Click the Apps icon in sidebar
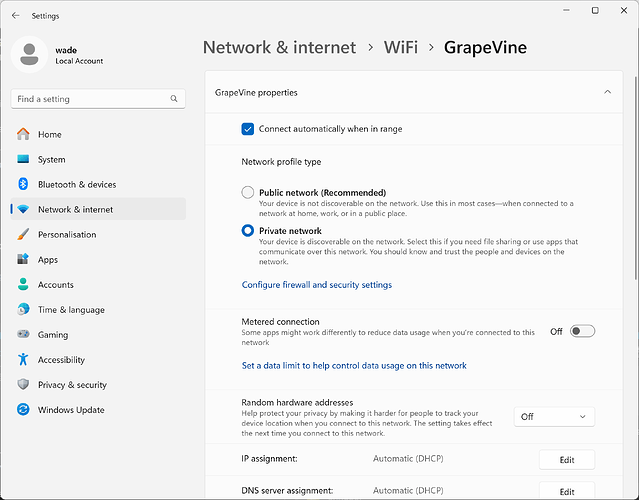The image size is (639, 500). (x=23, y=259)
